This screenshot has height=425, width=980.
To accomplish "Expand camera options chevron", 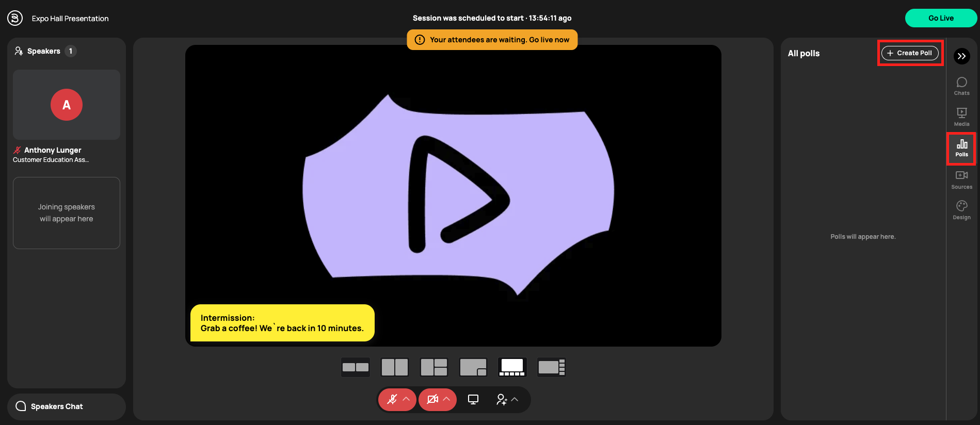I will [446, 399].
